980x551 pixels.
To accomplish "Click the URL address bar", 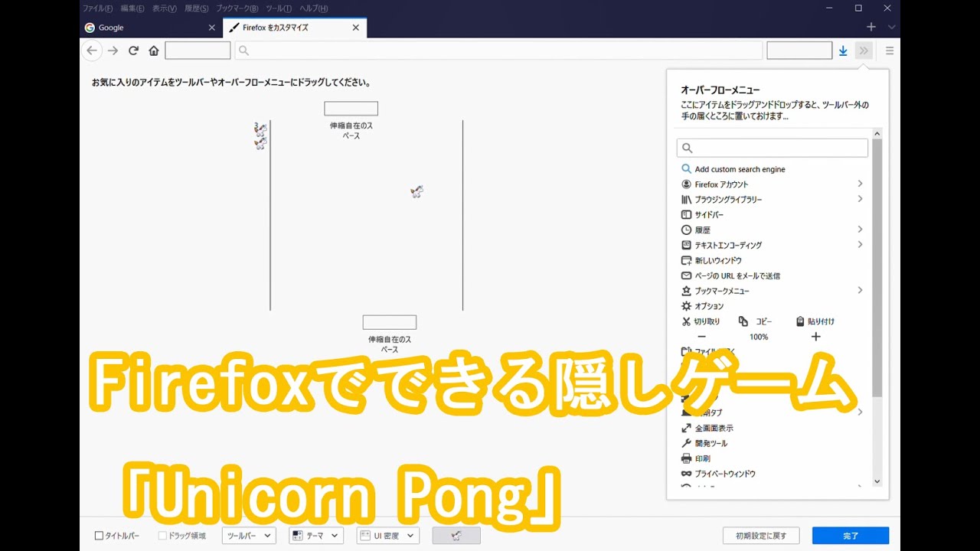I will [x=498, y=51].
